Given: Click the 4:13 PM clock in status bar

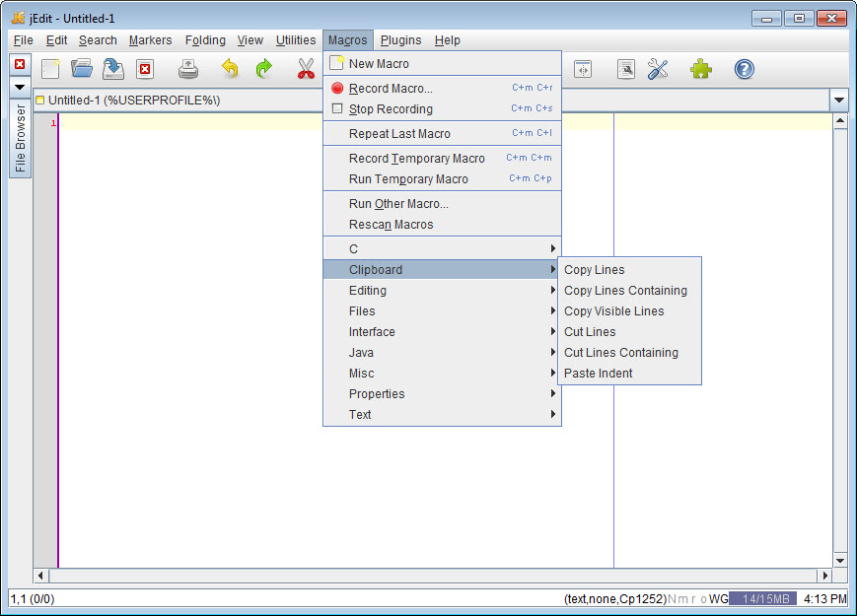Looking at the screenshot, I should coord(824,599).
